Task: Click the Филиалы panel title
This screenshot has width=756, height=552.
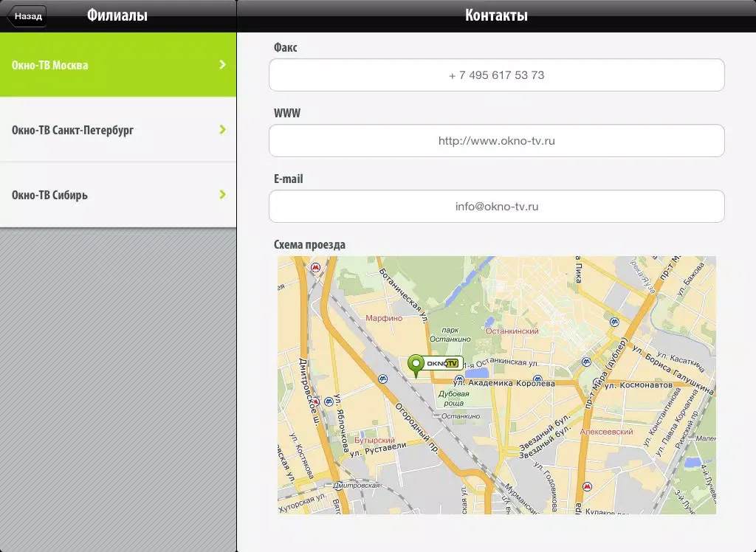Action: tap(117, 15)
